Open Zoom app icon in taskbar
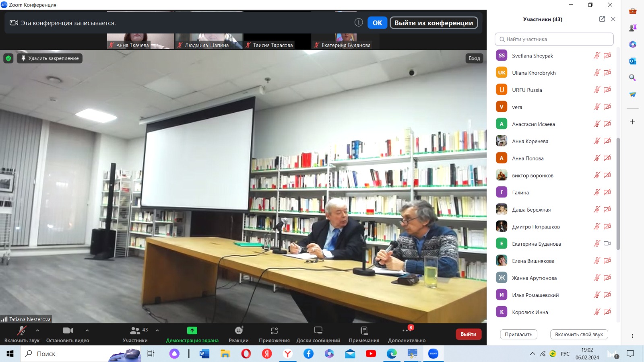 [433, 354]
